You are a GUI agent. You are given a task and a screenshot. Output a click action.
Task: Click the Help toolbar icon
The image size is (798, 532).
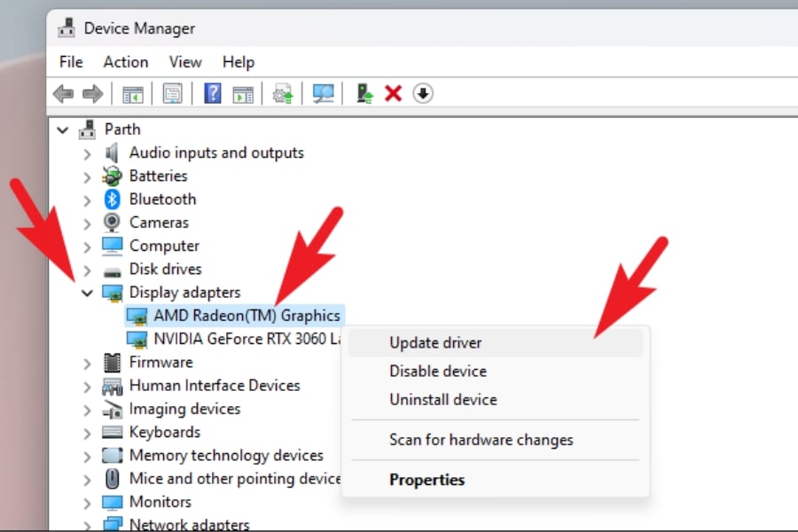click(x=212, y=93)
